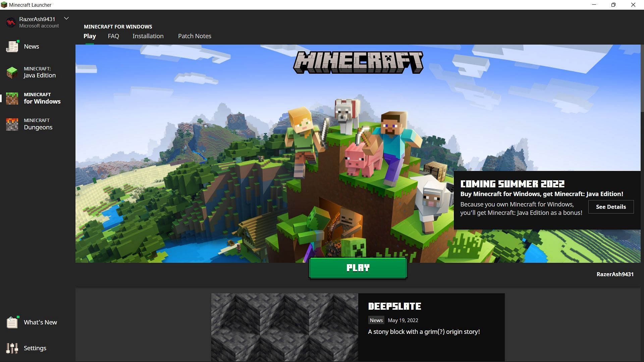
Task: Expand the account profile dropdown arrow
Action: pos(66,19)
